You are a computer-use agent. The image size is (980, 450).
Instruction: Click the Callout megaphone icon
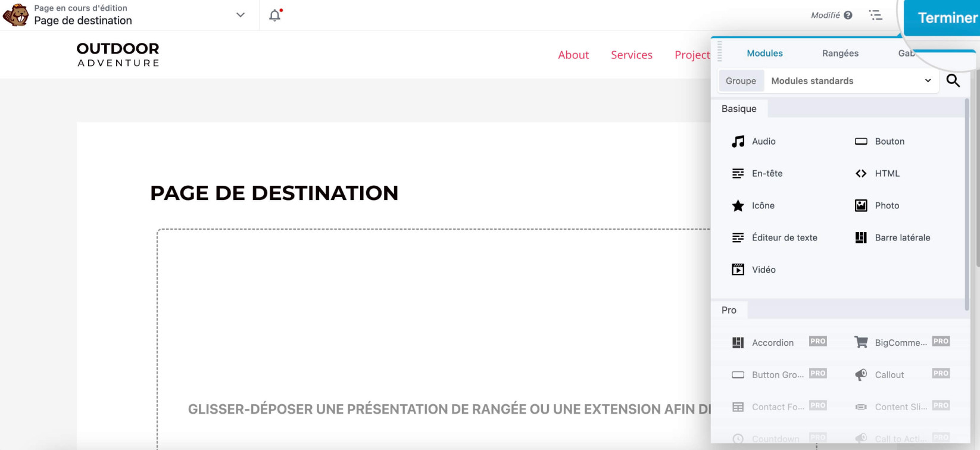(x=861, y=374)
